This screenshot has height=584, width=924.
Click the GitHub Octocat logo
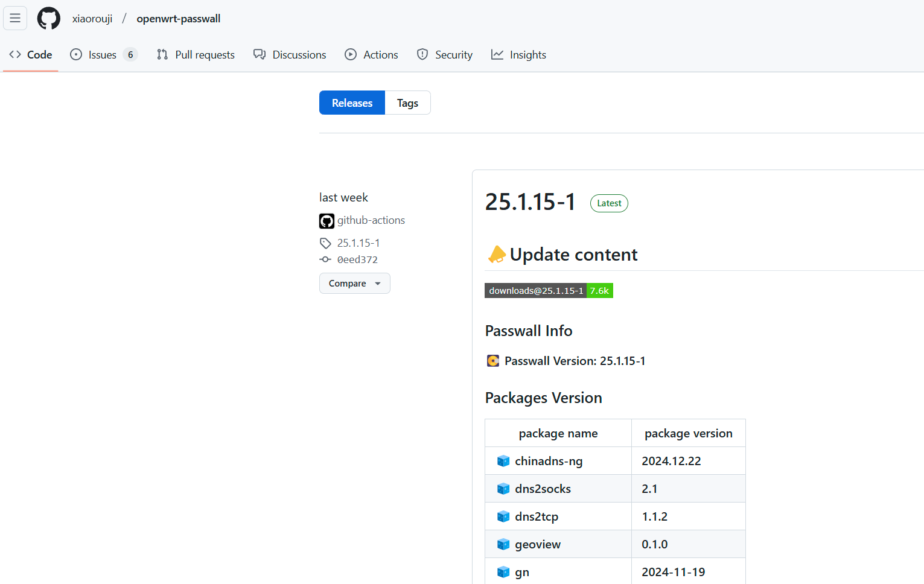click(x=49, y=18)
